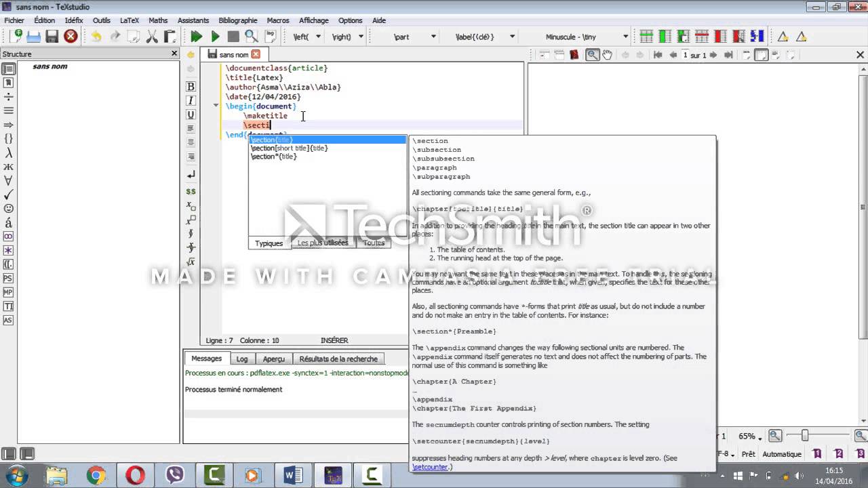Open the Bibliographie menu
Viewport: 868px width, 488px height.
(x=238, y=20)
